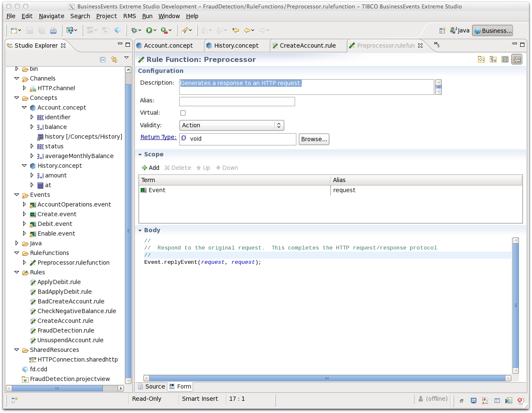
Task: Click the two-column layout icon in editor header
Action: 505,59
